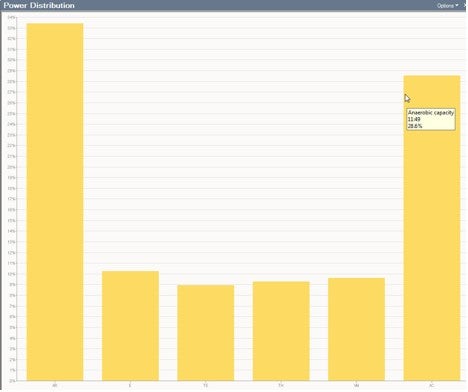Click the AR x-axis label

point(55,385)
